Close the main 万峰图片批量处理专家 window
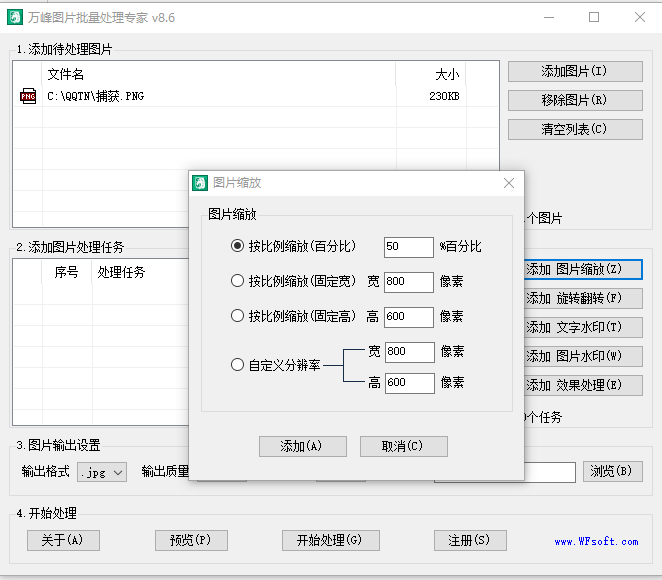This screenshot has width=662, height=580. pyautogui.click(x=640, y=18)
